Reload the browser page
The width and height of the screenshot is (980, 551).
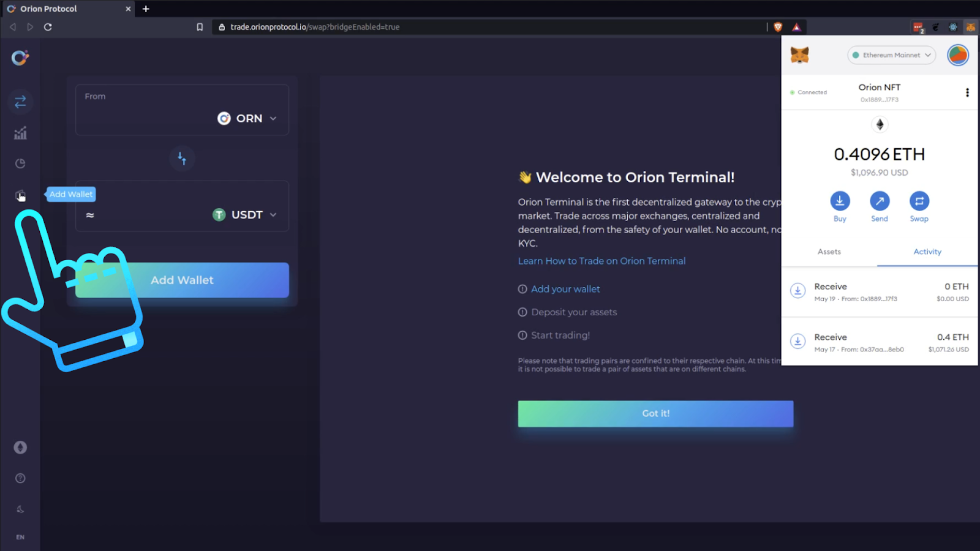[48, 27]
